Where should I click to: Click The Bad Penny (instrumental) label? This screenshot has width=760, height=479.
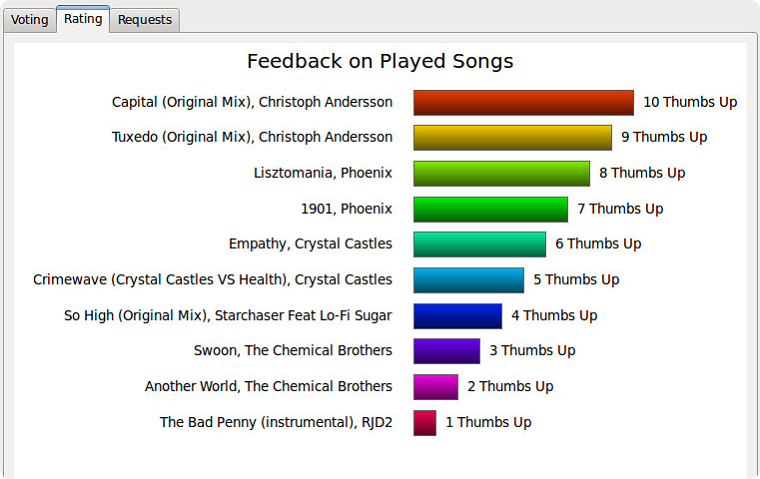(x=276, y=422)
